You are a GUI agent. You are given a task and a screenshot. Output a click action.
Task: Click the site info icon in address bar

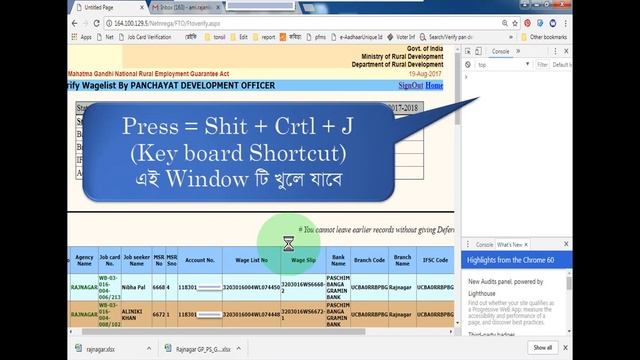(x=109, y=24)
